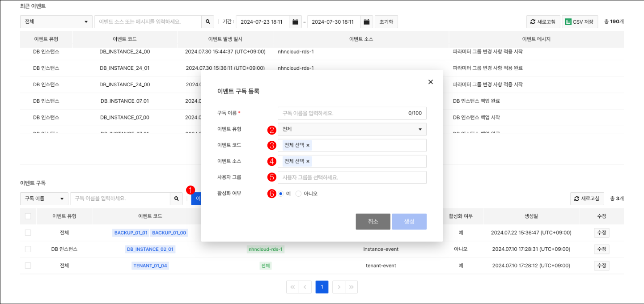Open the 전체 filter dropdown for recent events

tap(56, 21)
